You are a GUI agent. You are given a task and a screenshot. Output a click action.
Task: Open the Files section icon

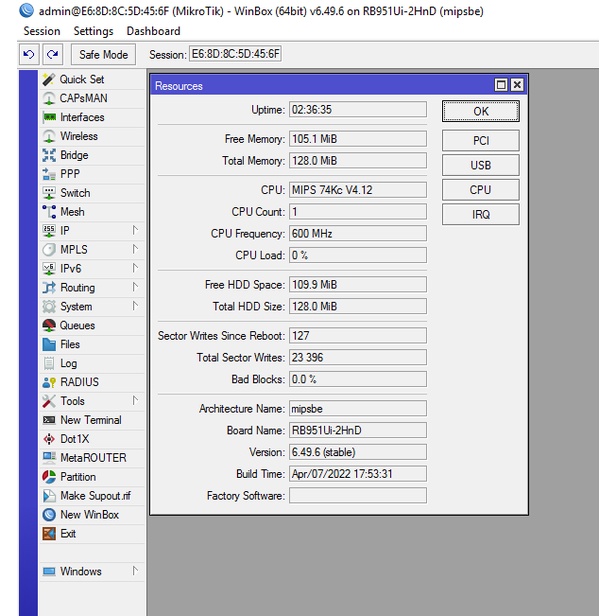[49, 344]
